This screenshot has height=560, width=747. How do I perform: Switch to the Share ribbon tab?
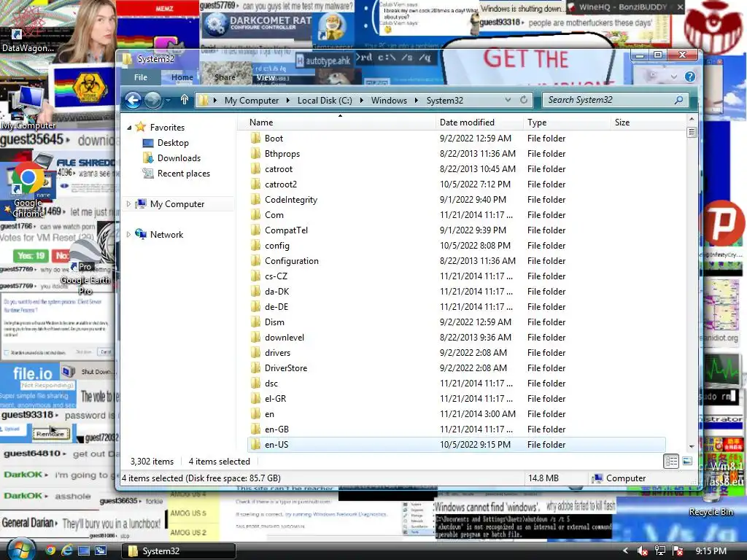225,77
